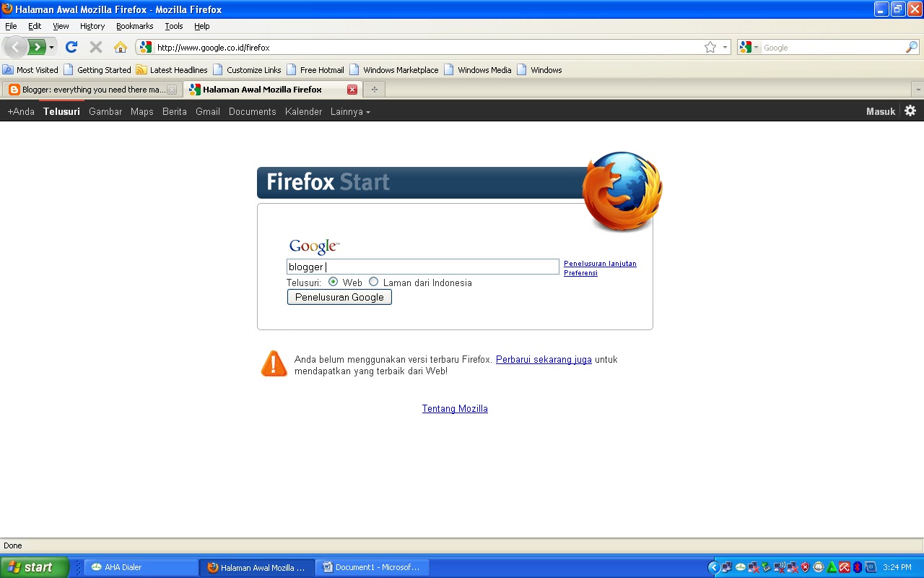Image resolution: width=924 pixels, height=578 pixels.
Task: Bookmark this page with the star icon
Action: tap(710, 48)
